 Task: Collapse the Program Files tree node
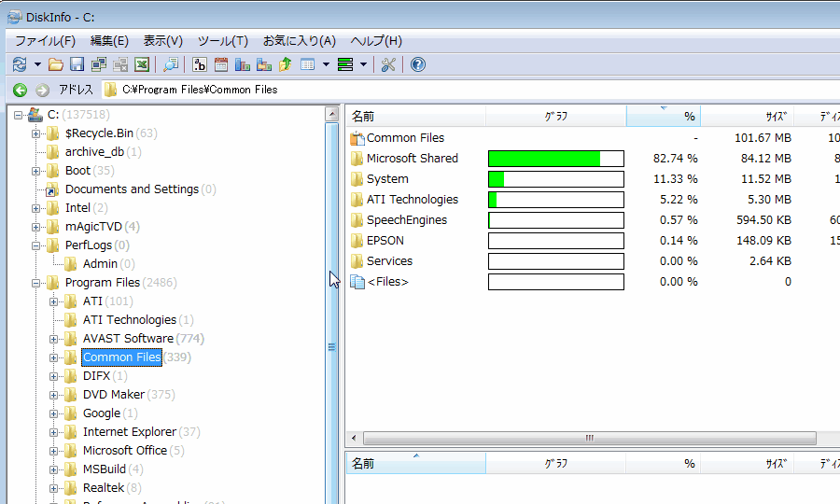tap(36, 283)
